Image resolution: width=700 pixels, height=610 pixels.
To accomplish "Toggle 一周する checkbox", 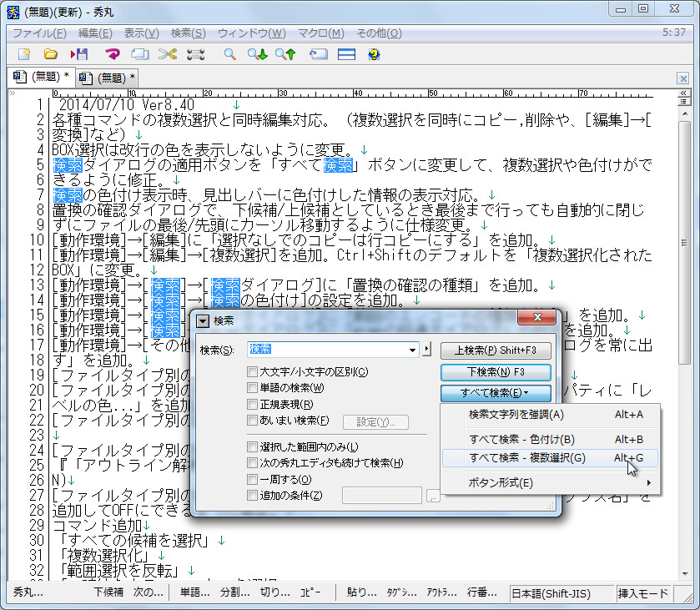I will click(252, 480).
